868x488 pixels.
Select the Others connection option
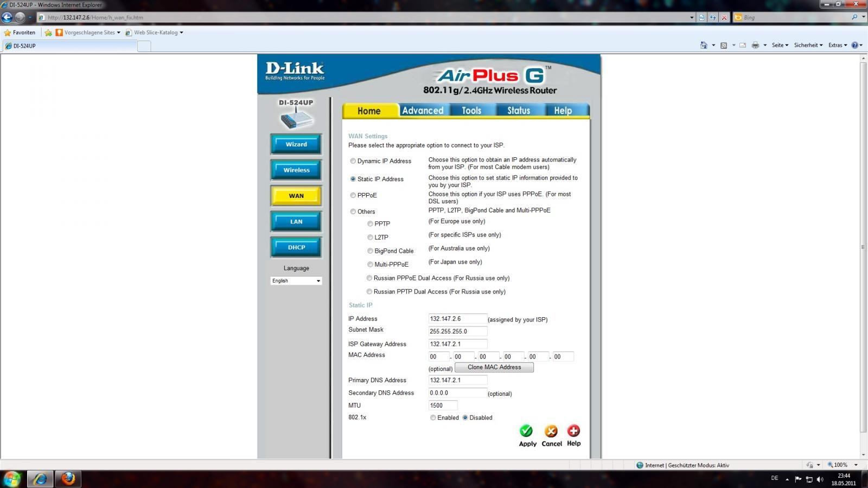click(x=353, y=211)
